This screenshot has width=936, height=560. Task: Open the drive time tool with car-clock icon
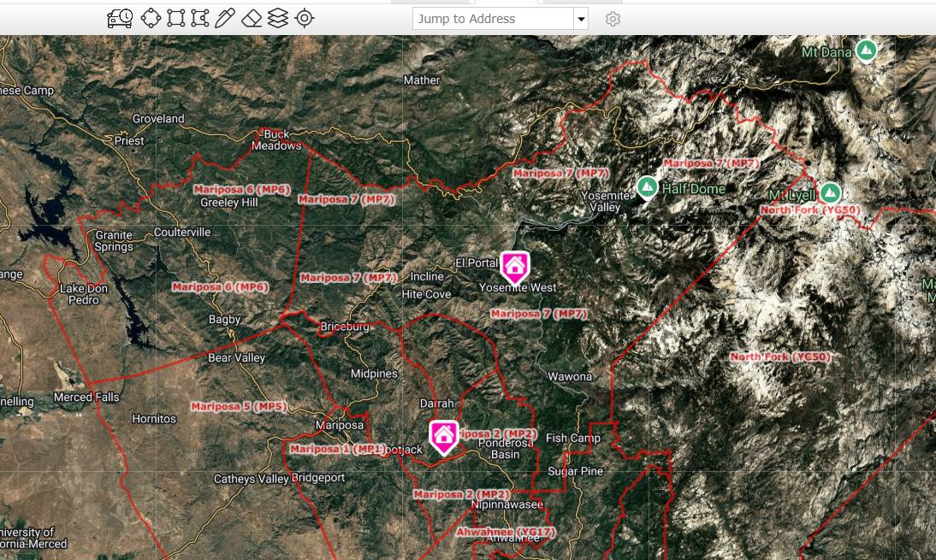click(120, 18)
